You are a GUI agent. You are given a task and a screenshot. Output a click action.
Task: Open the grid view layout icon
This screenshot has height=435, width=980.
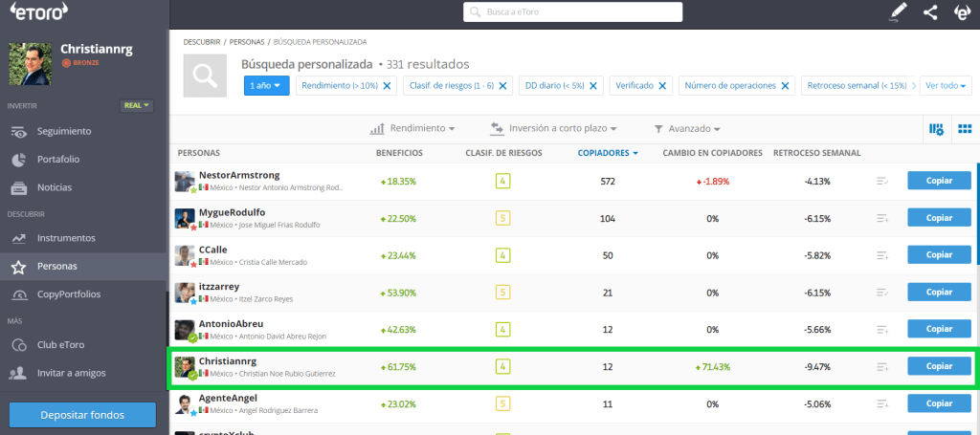(965, 129)
